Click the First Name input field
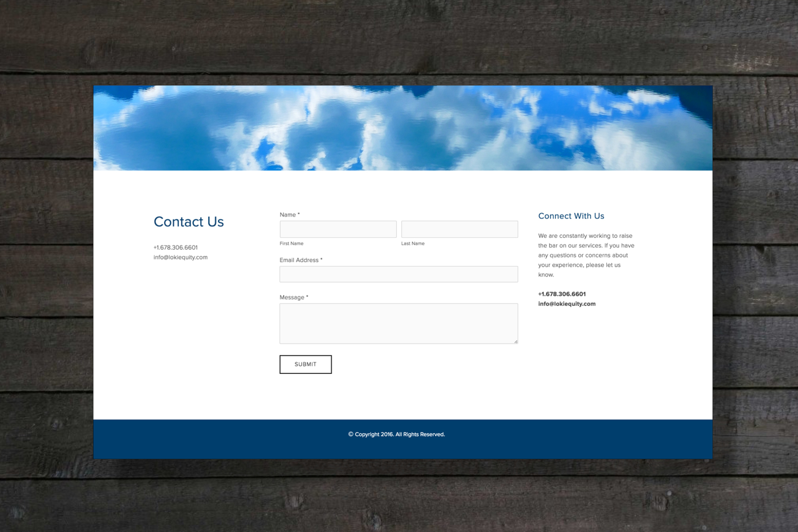Screen dimensions: 798x532 (338, 229)
